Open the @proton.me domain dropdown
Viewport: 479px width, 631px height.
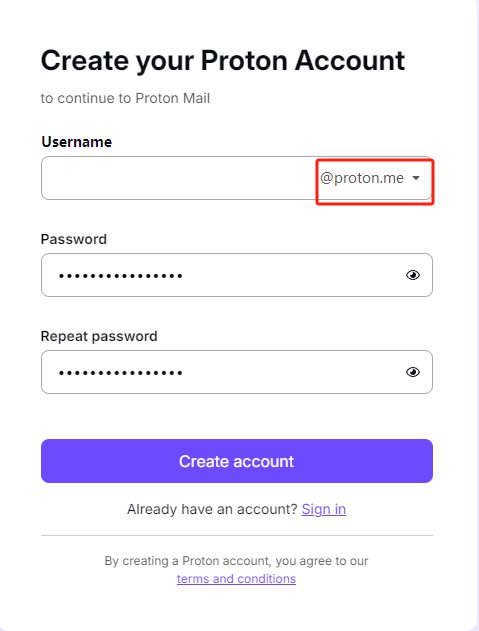[x=370, y=178]
